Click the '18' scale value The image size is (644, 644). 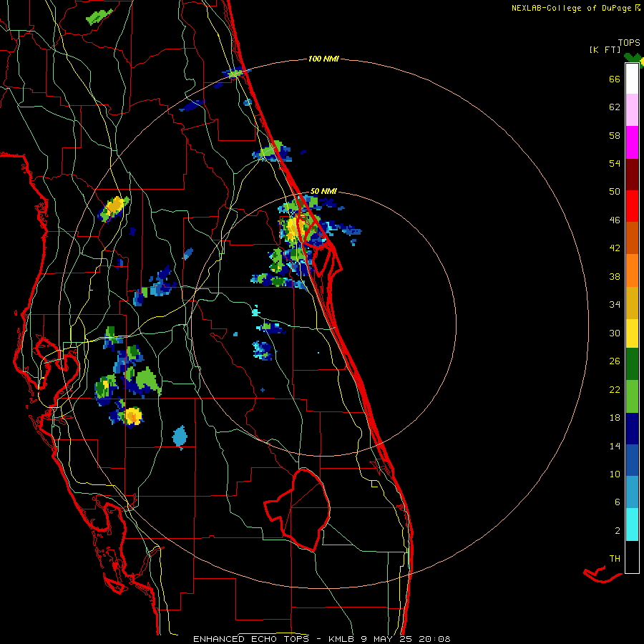[x=615, y=418]
